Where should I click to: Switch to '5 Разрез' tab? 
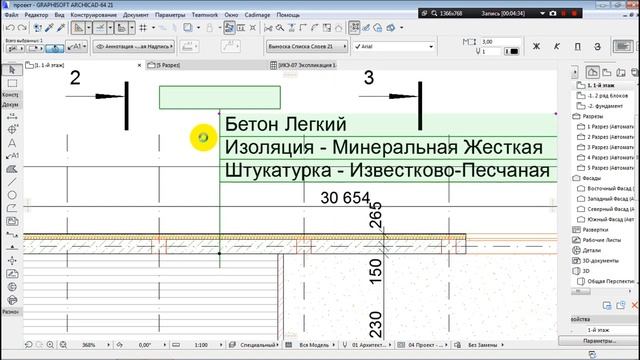click(x=169, y=65)
